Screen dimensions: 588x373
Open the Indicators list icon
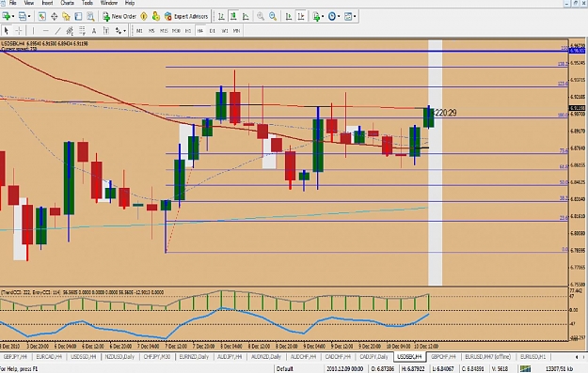pos(316,16)
